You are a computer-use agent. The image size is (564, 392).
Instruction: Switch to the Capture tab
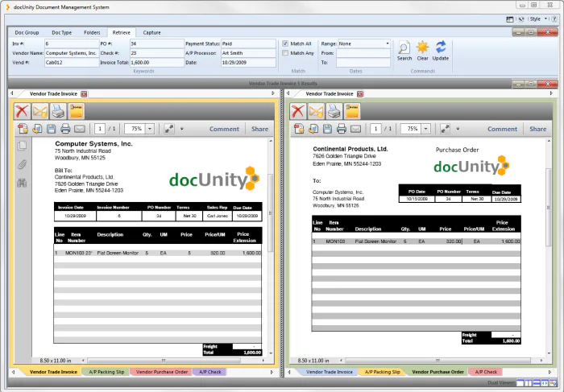pos(151,32)
